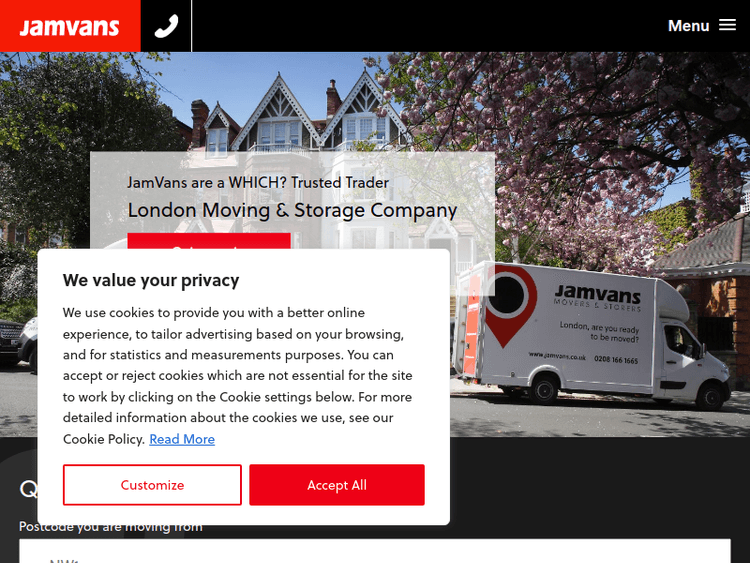Click the We value your privacy heading
Viewport: 750px width, 563px height.
(x=151, y=280)
